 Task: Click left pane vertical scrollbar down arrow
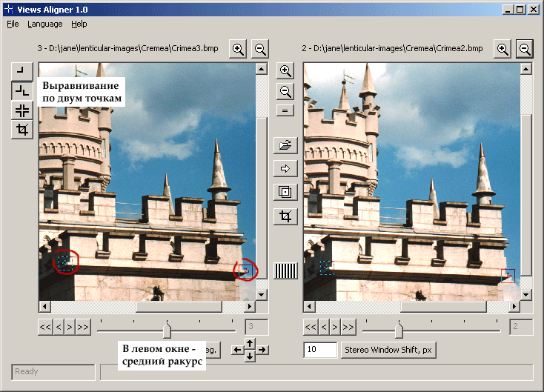pyautogui.click(x=261, y=295)
